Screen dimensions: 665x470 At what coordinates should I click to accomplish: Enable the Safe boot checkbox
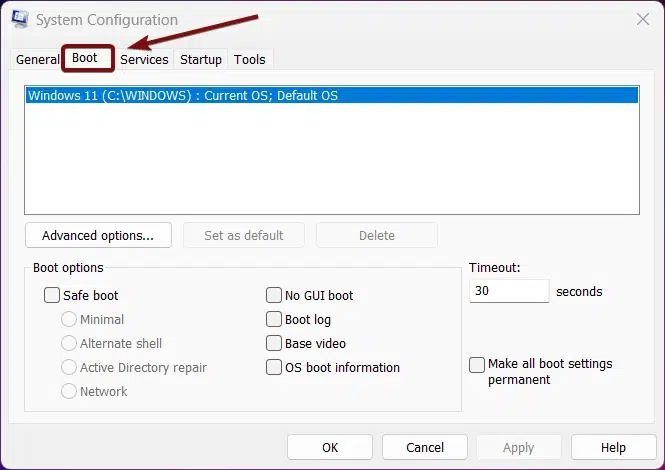tap(52, 295)
